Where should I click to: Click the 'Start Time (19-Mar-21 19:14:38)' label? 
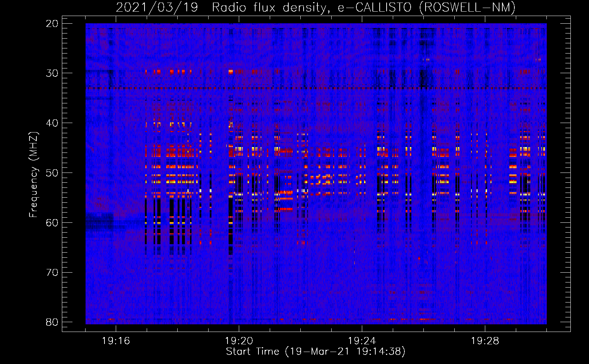[316, 352]
